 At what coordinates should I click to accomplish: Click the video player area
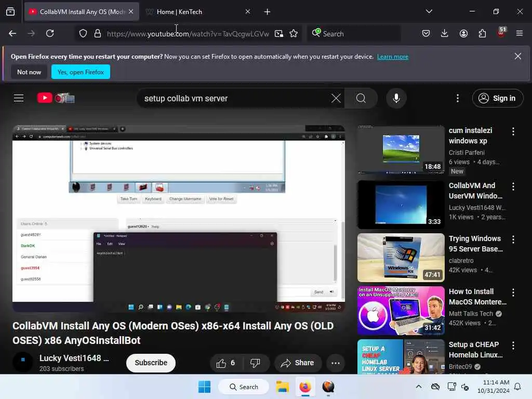point(179,219)
